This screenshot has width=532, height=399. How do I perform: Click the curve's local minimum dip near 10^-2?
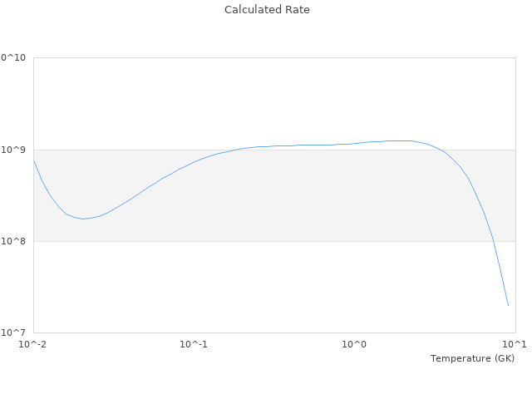click(x=82, y=219)
